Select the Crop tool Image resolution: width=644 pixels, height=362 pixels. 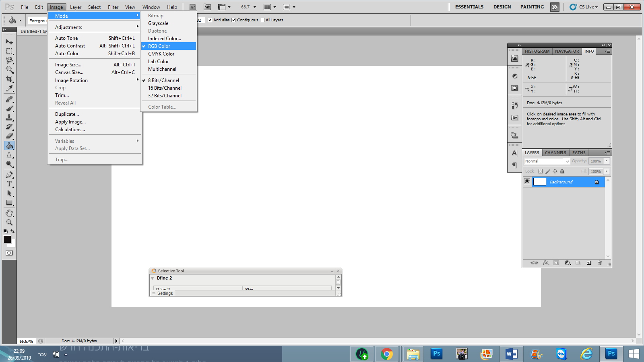[x=9, y=79]
